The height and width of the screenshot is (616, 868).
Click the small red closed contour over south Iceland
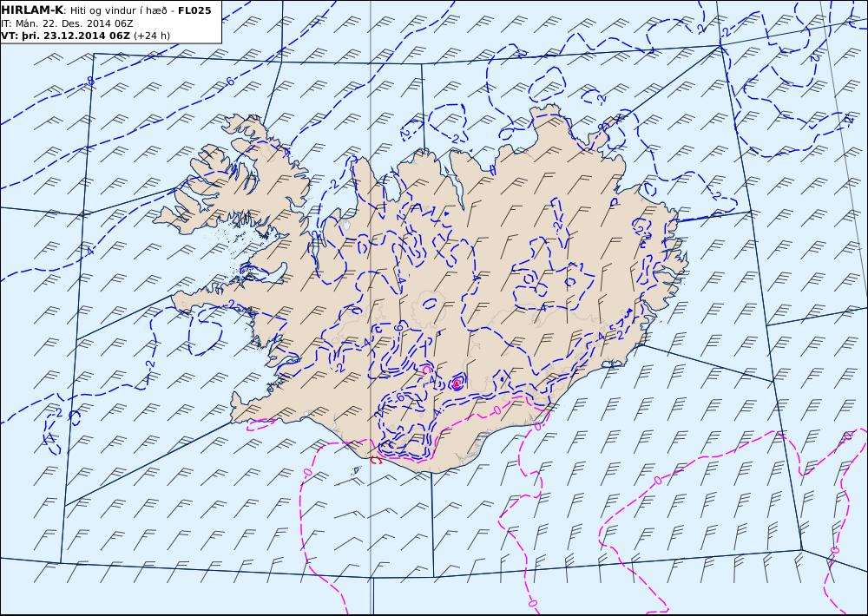pos(457,383)
